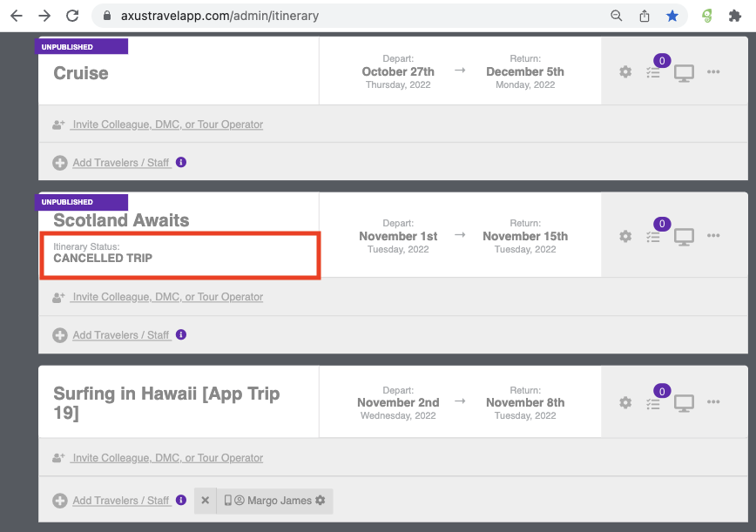Viewport: 756px width, 532px height.
Task: Open gear settings next to Margo James
Action: click(321, 500)
